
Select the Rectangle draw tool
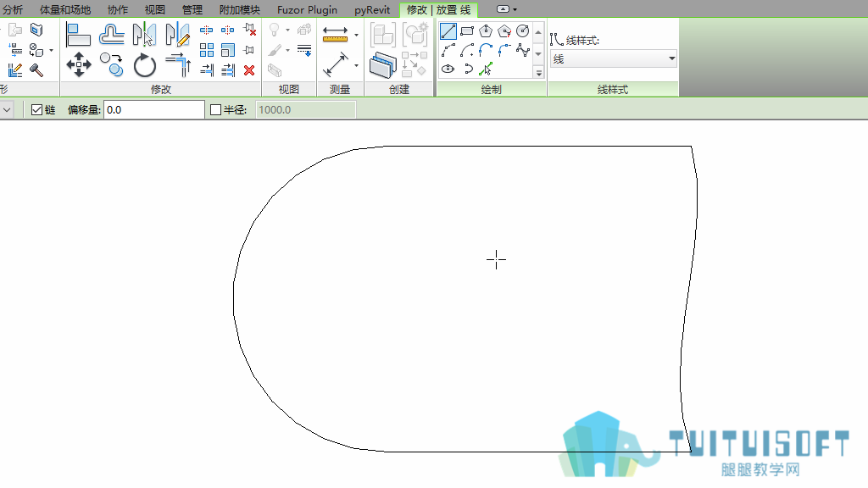(467, 31)
